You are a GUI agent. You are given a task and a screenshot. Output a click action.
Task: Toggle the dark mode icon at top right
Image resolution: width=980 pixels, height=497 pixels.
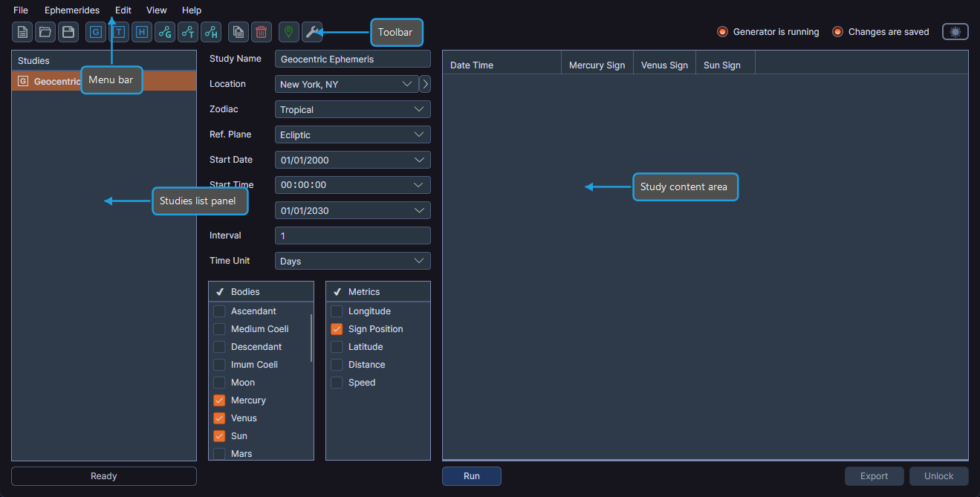tap(955, 31)
